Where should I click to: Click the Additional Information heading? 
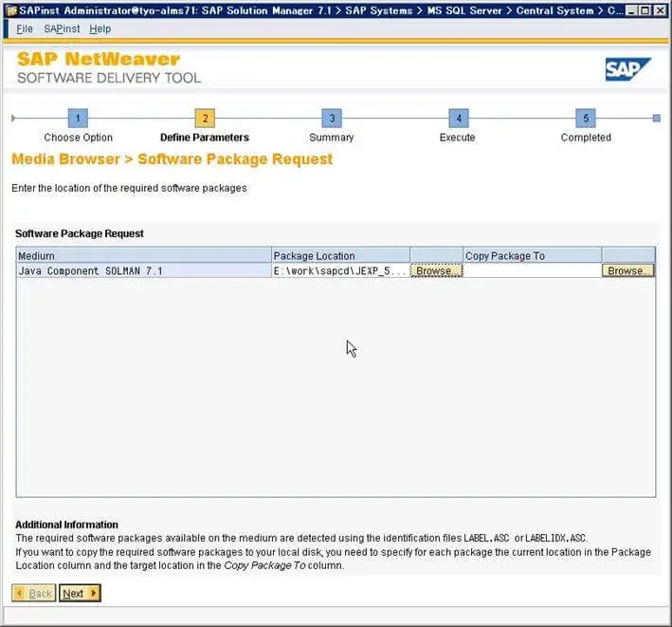click(x=67, y=525)
